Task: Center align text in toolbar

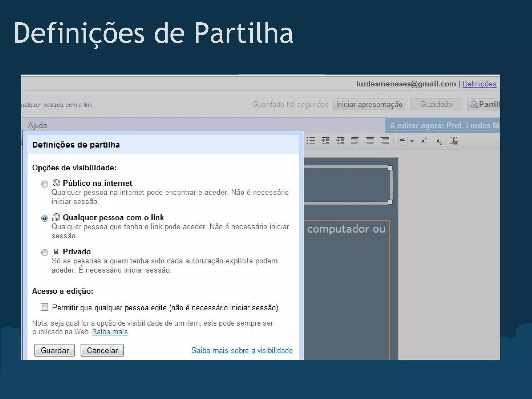Action: coord(370,141)
